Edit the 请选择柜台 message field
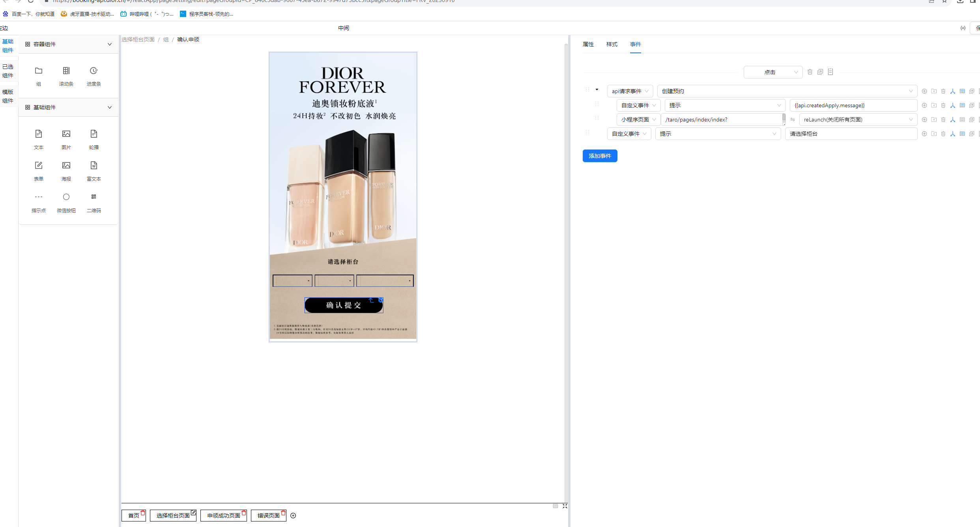The width and height of the screenshot is (980, 527). (851, 134)
